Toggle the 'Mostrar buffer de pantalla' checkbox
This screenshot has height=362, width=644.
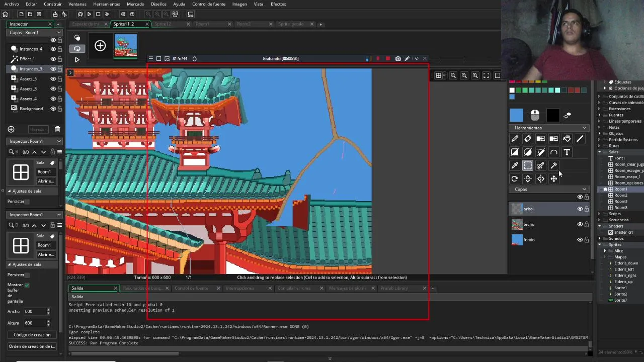(x=27, y=285)
